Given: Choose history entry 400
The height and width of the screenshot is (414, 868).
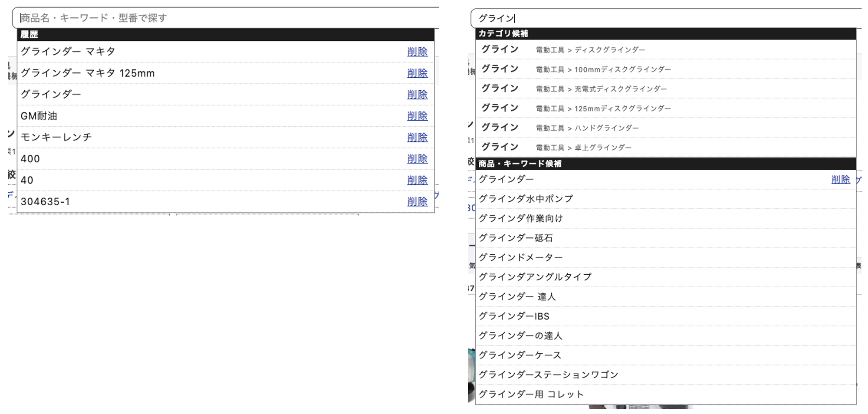Looking at the screenshot, I should (x=30, y=159).
